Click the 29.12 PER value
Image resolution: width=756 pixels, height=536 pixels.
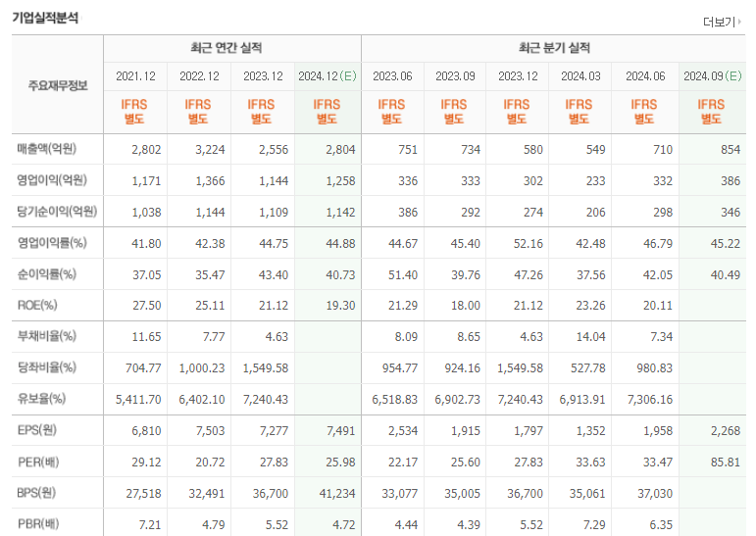[146, 463]
